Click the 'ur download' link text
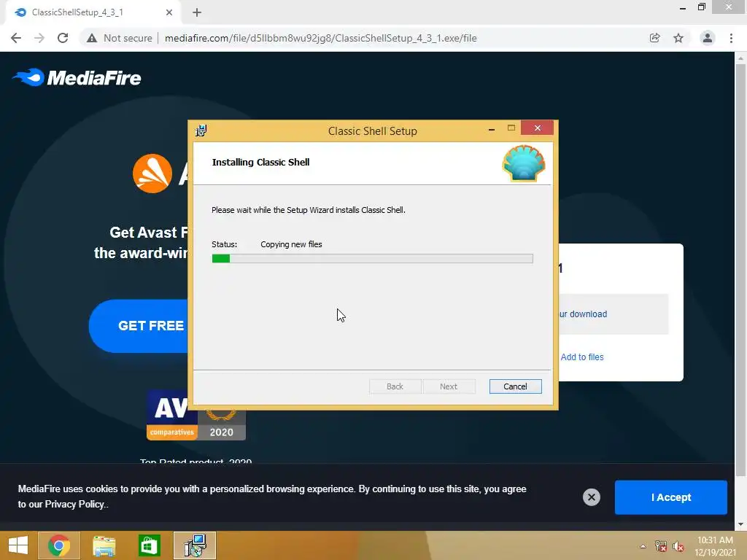The height and width of the screenshot is (560, 747). [583, 314]
